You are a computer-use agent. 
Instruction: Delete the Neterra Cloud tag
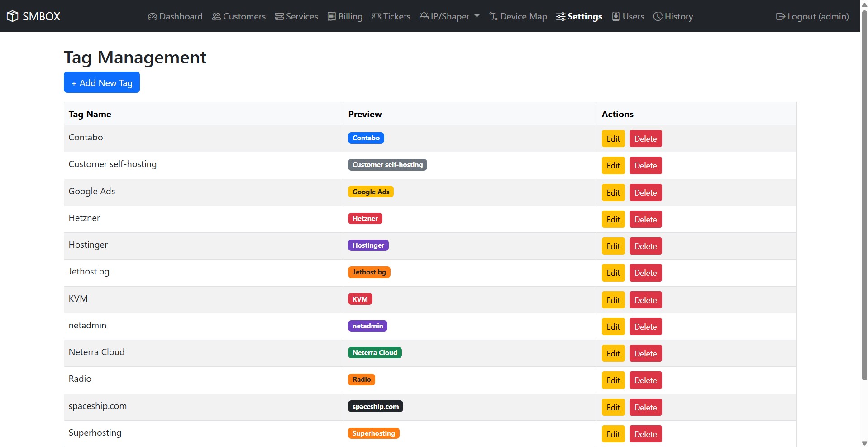645,353
